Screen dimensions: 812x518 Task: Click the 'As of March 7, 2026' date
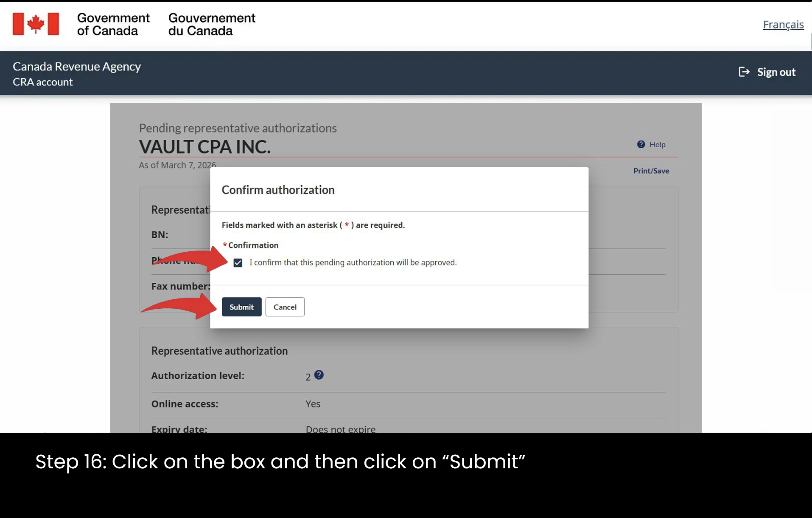click(x=177, y=165)
